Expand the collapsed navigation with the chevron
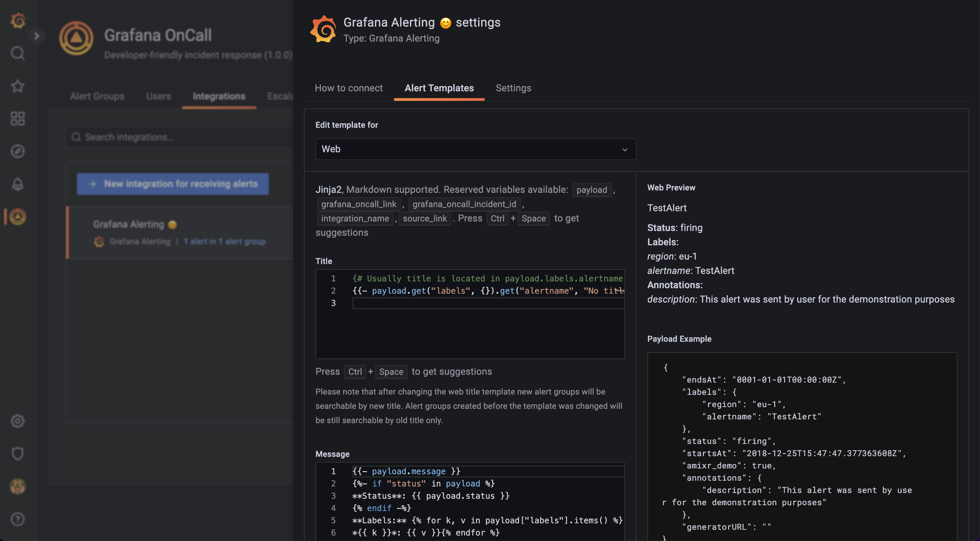 (37, 35)
